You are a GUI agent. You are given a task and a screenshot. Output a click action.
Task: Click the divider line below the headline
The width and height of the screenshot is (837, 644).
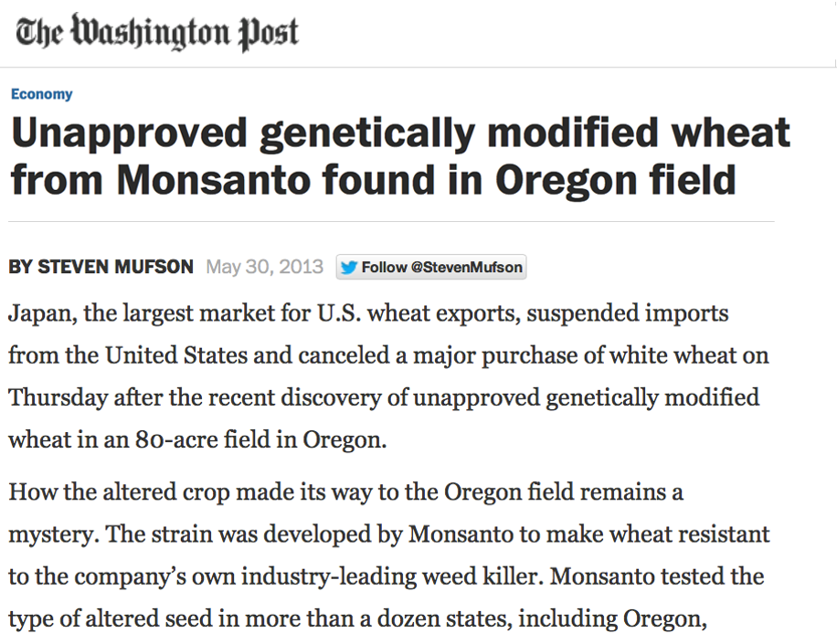tap(391, 222)
